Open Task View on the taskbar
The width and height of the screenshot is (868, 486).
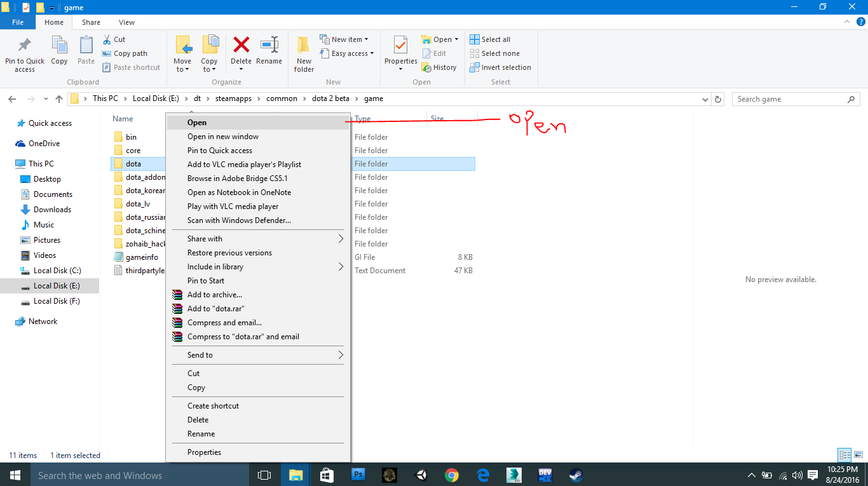[264, 475]
